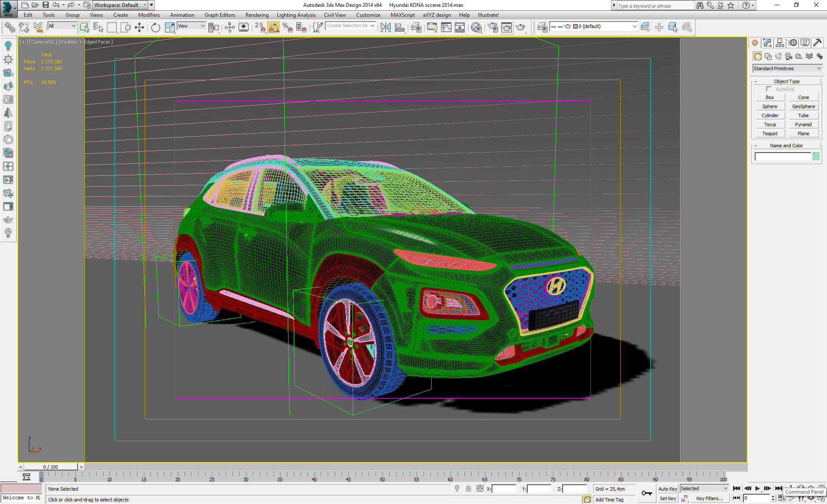Open Standard Primitives category dropdown

point(787,68)
